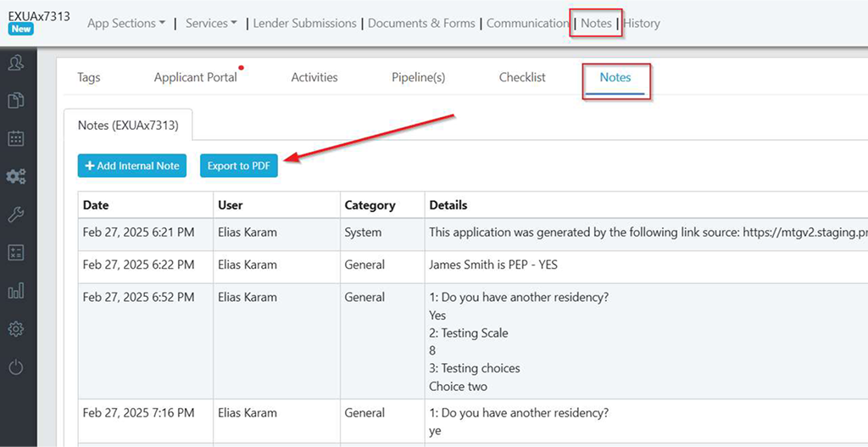This screenshot has height=447, width=868.
Task: Click the Date column header
Action: 96,205
